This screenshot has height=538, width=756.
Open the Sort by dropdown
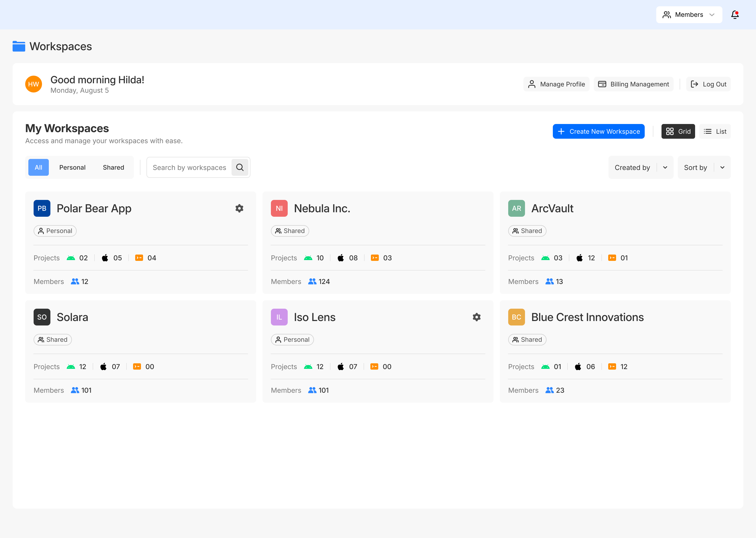(704, 167)
